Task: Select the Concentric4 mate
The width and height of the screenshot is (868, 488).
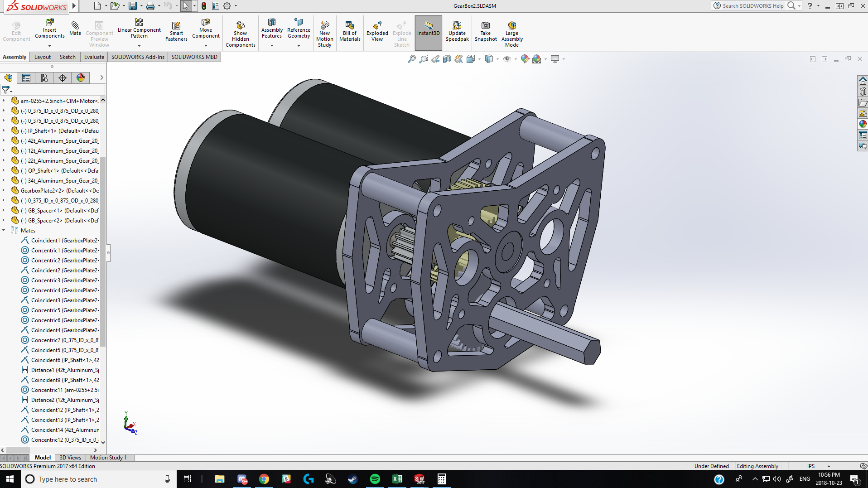Action: click(x=60, y=290)
